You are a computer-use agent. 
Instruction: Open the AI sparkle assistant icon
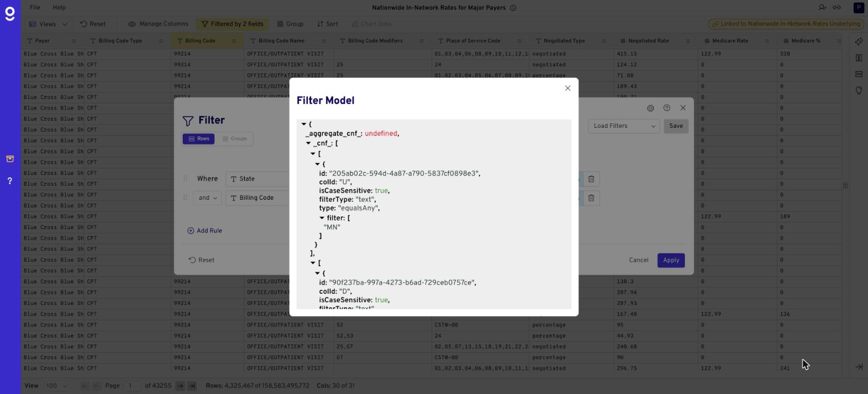click(859, 42)
